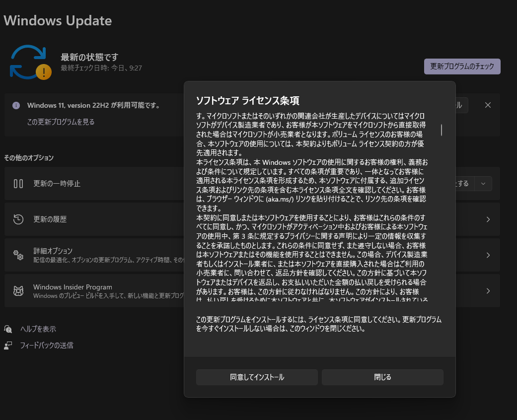This screenshot has width=517, height=420.
Task: Open 更新の履歴 via its chevron
Action: [x=488, y=219]
